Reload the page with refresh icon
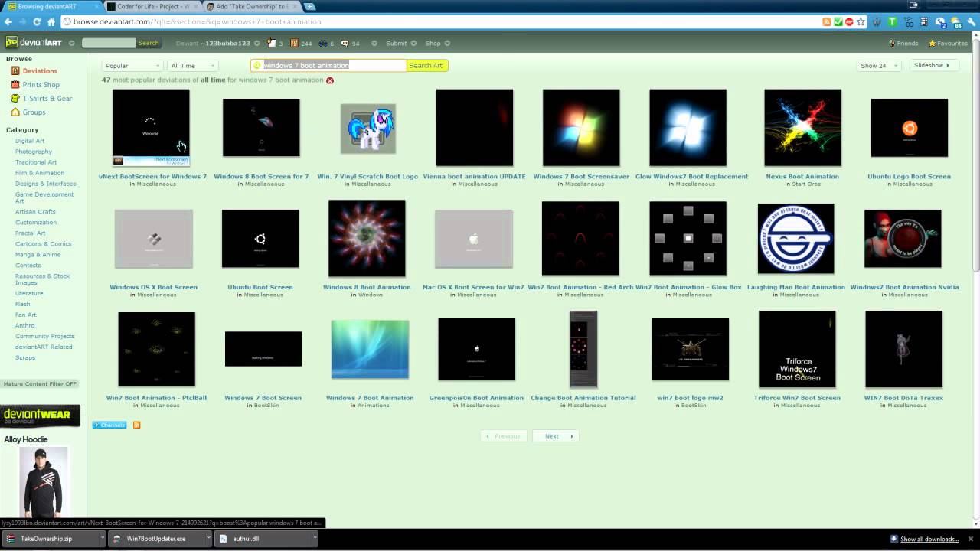Screen dimensions: 980x551 (37, 21)
